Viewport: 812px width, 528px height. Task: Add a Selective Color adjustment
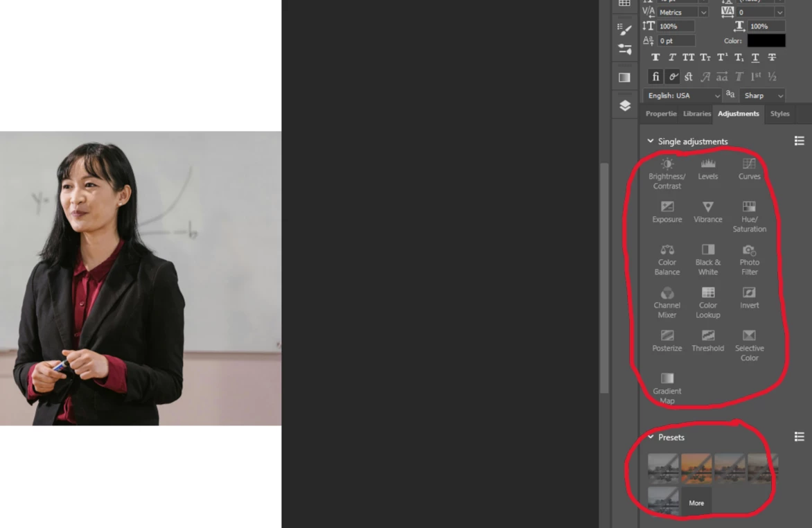point(749,346)
